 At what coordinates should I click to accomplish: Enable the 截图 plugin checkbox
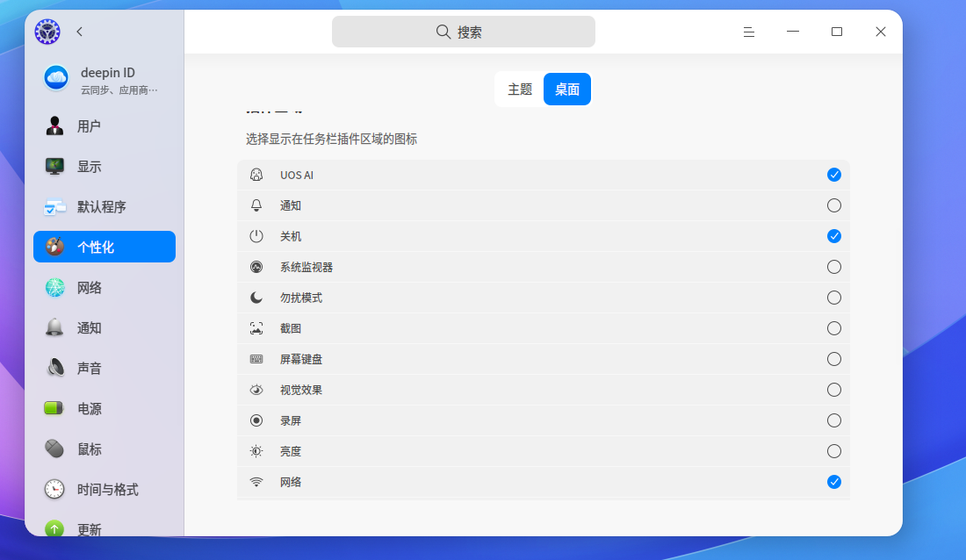(834, 328)
